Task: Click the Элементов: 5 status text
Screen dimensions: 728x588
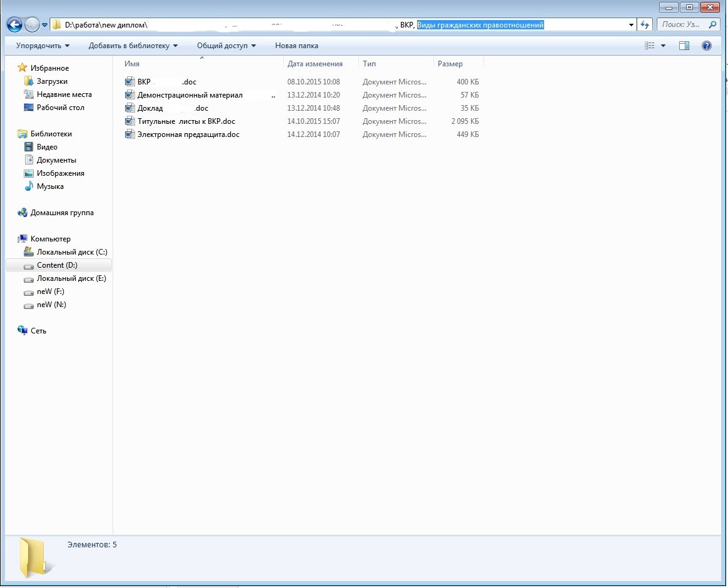Action: (x=92, y=544)
